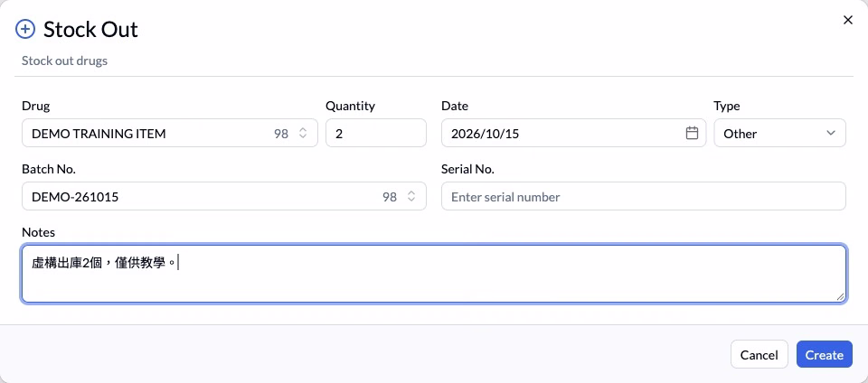Click inside the Notes text area

pyautogui.click(x=434, y=274)
